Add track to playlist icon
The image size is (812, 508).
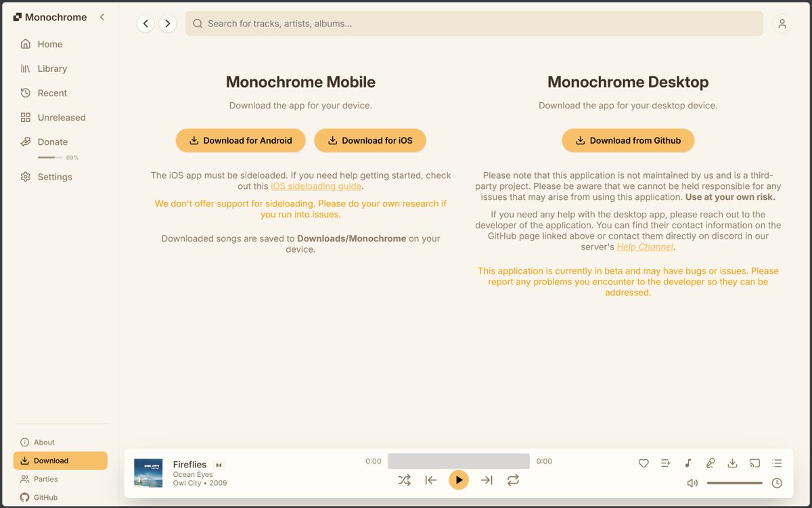point(666,463)
